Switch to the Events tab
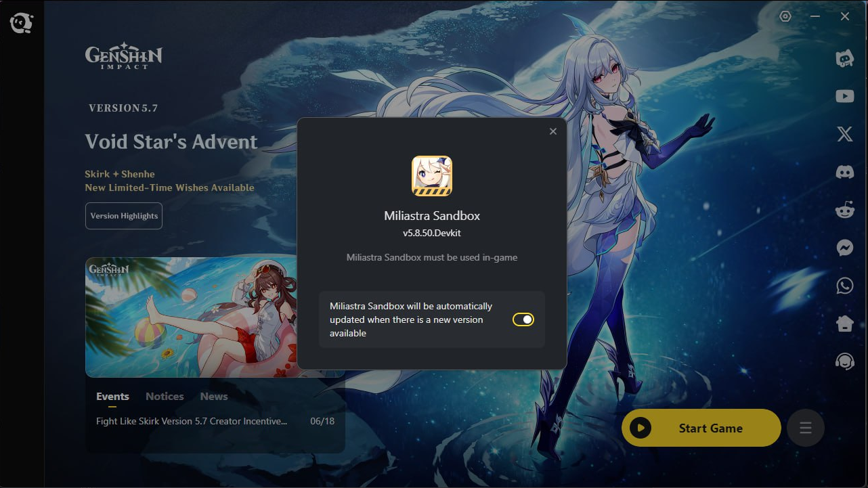This screenshot has height=488, width=868. (112, 397)
